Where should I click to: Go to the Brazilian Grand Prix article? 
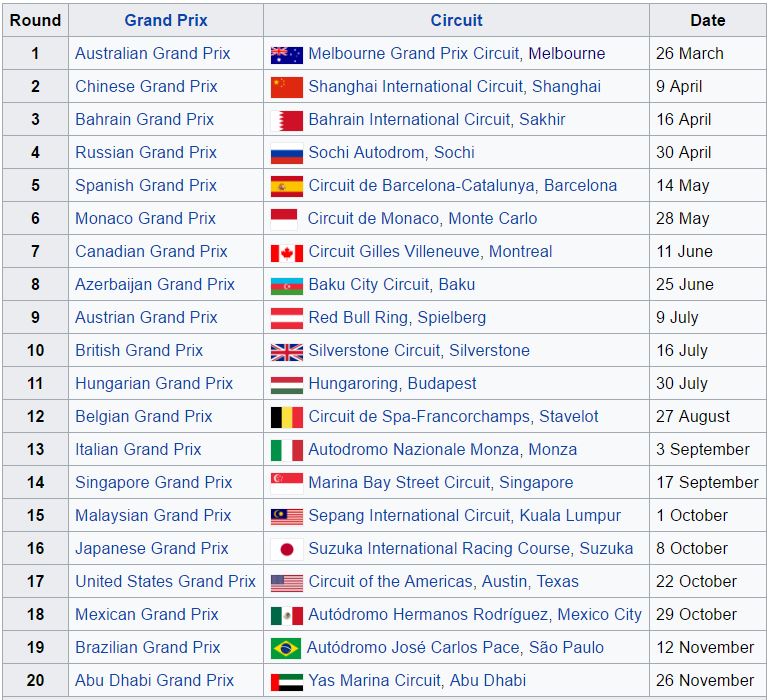tap(148, 646)
